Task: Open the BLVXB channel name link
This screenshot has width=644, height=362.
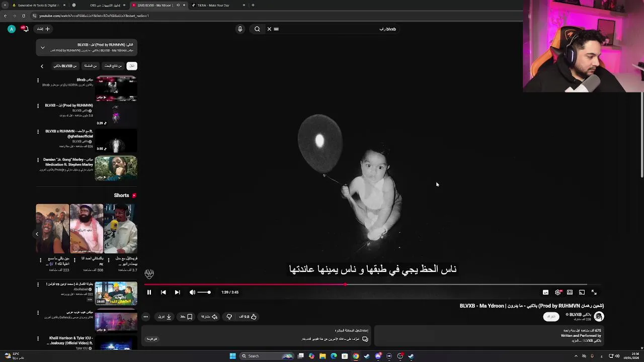Action: pyautogui.click(x=579, y=315)
